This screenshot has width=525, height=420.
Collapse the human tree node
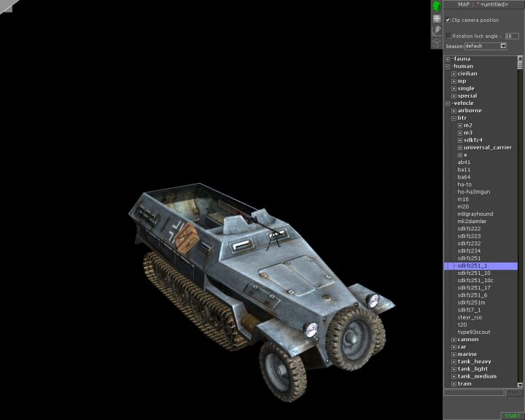click(448, 66)
